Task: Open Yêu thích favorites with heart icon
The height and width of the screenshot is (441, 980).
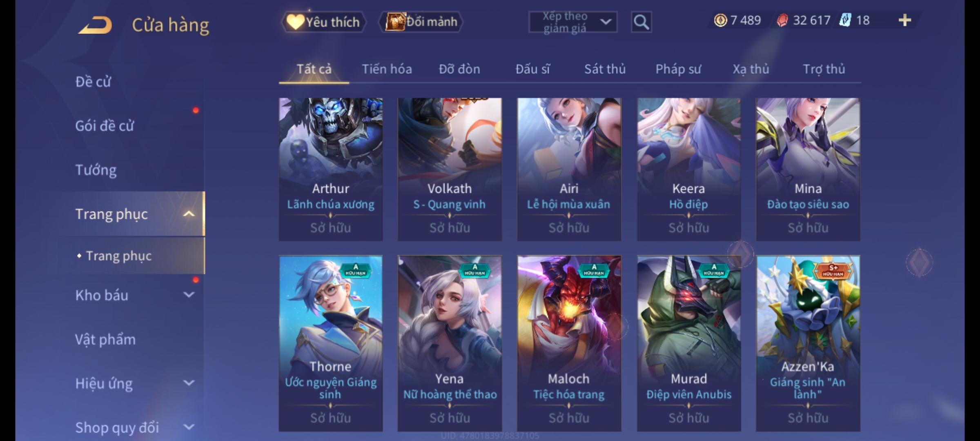Action: point(324,22)
